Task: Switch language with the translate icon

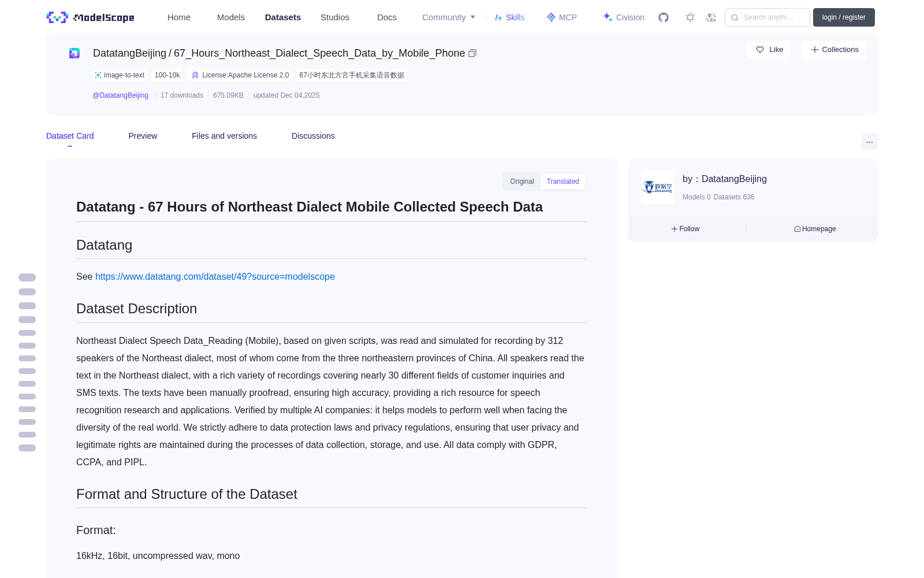Action: [711, 17]
